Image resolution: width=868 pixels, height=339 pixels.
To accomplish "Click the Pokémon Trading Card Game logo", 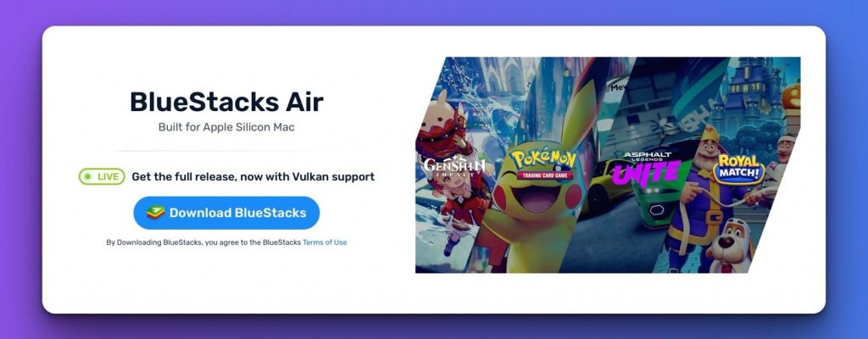I will 543,164.
